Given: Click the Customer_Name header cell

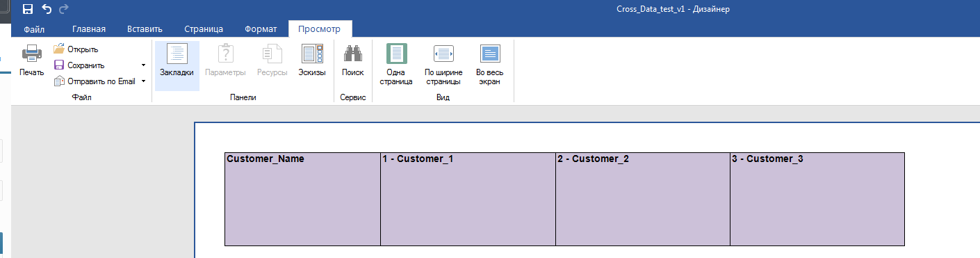Looking at the screenshot, I should [x=302, y=199].
